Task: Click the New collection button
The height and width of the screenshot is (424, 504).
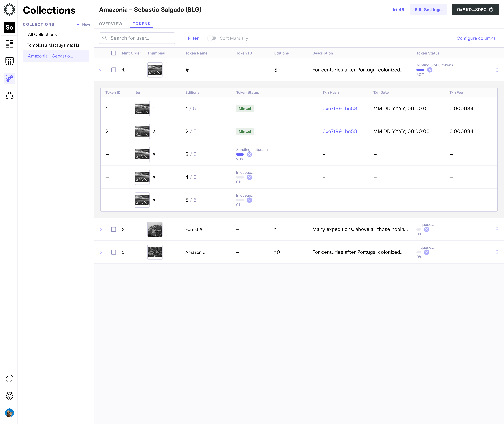Action: coord(83,25)
